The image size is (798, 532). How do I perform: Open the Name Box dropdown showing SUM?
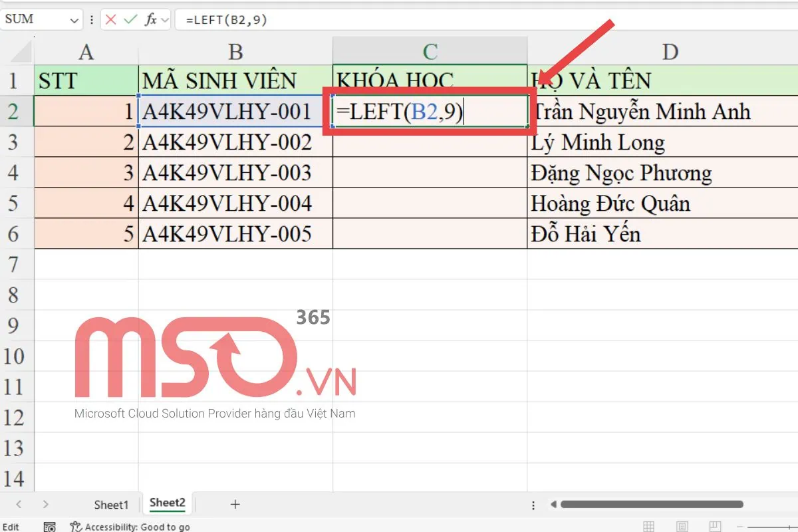click(x=74, y=19)
